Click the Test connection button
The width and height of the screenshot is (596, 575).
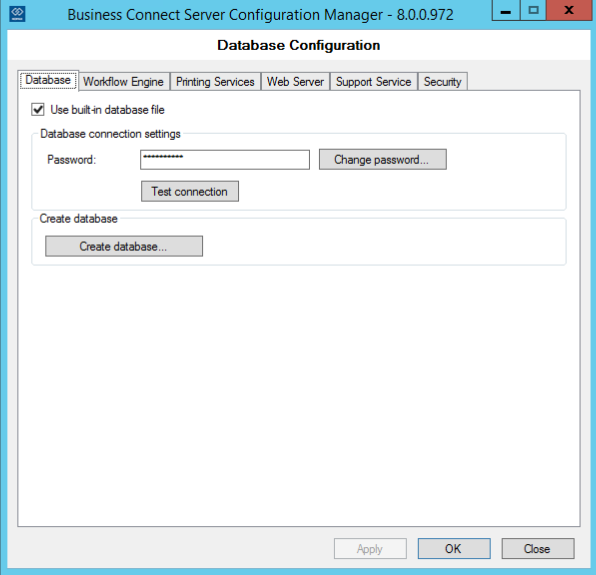pyautogui.click(x=190, y=191)
